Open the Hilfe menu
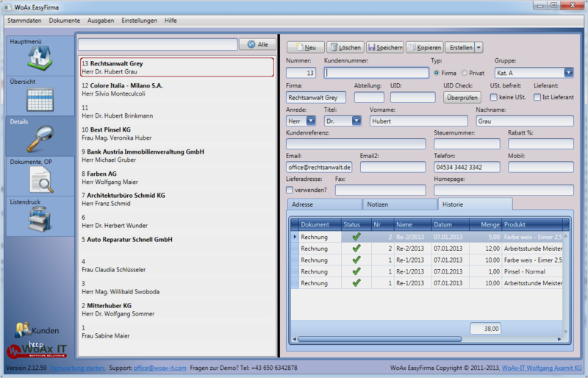Viewport: 588px width, 378px height. (x=171, y=21)
